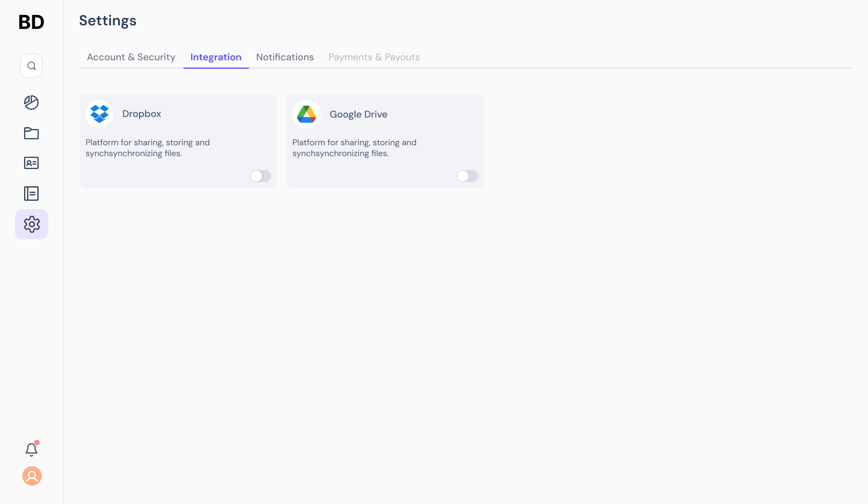Select the settings gear icon
Screen dimensions: 868x504
pos(32,224)
